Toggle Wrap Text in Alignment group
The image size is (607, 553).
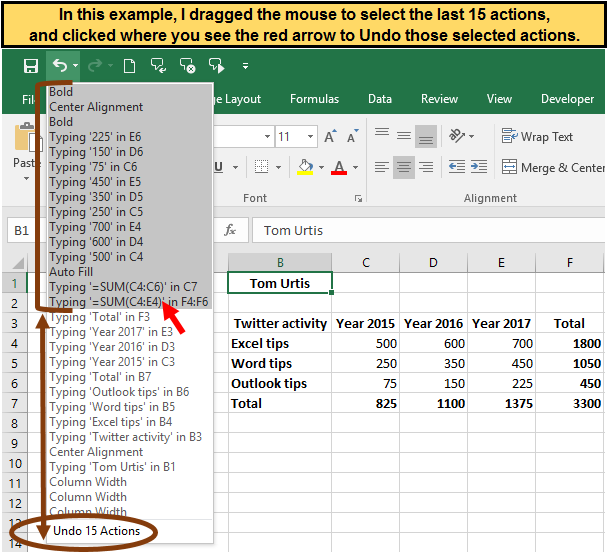point(537,136)
